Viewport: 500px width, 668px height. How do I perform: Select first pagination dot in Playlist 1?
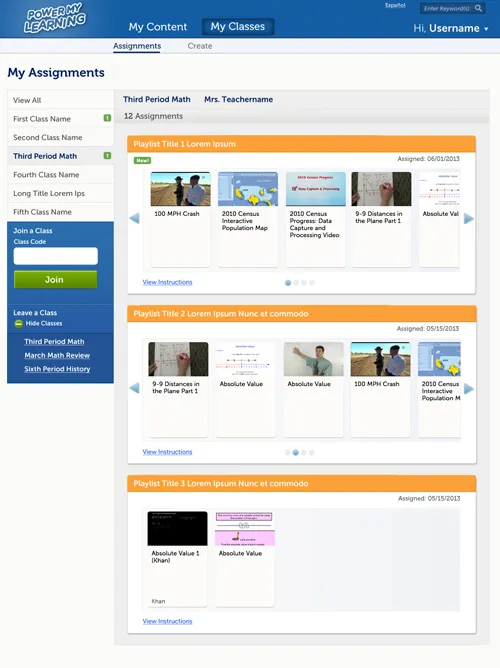(x=288, y=283)
